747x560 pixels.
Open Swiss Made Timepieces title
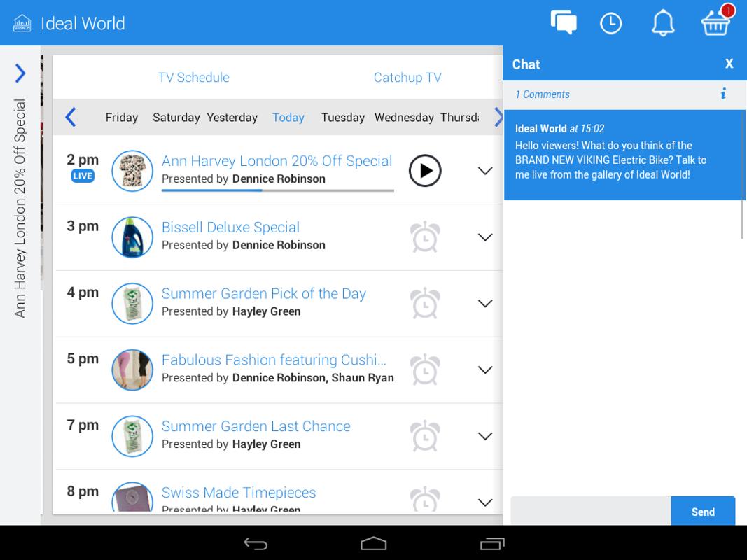239,492
